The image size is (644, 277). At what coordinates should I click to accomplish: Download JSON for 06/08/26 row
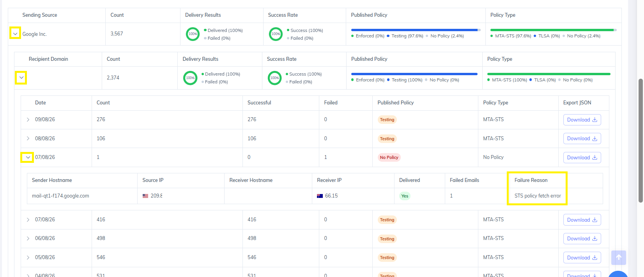point(582,238)
